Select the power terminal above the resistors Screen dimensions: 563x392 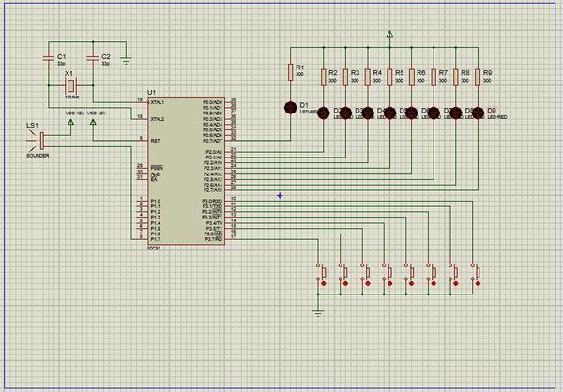(x=389, y=36)
